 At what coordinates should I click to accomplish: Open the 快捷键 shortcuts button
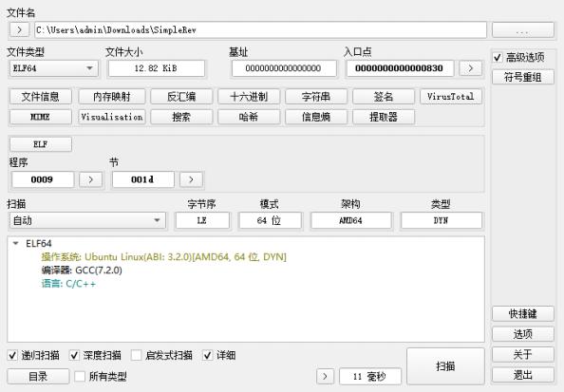522,313
